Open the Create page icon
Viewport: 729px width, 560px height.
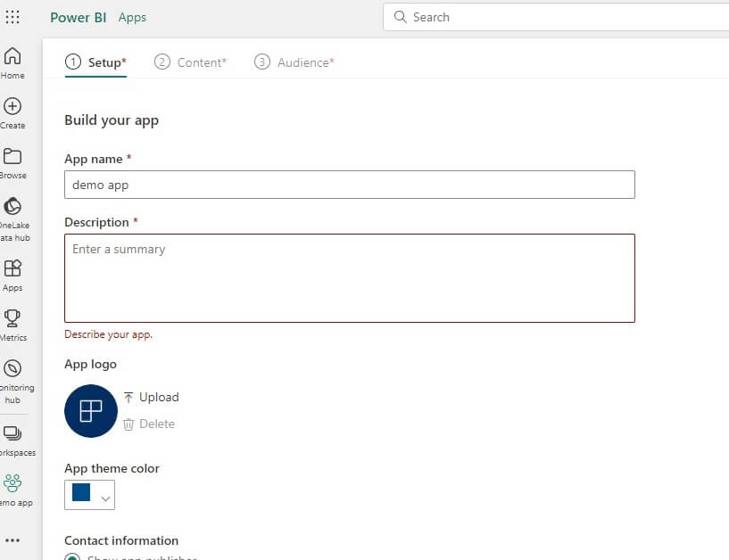[x=12, y=106]
